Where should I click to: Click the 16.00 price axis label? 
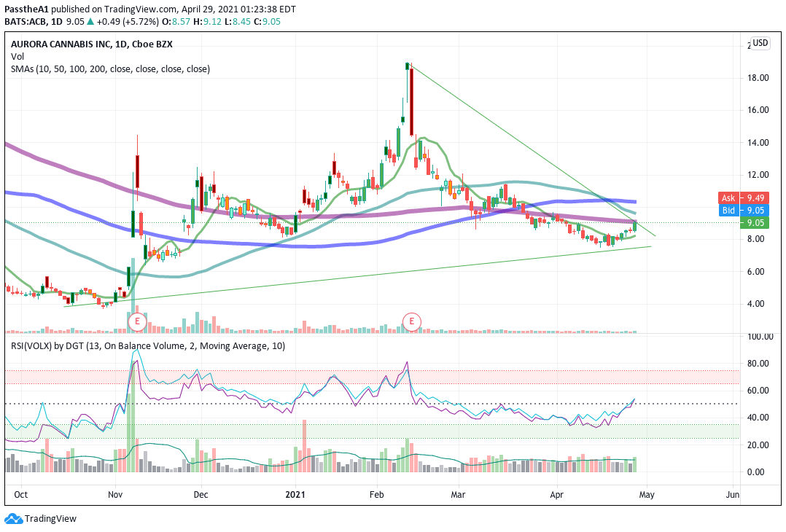tap(758, 110)
